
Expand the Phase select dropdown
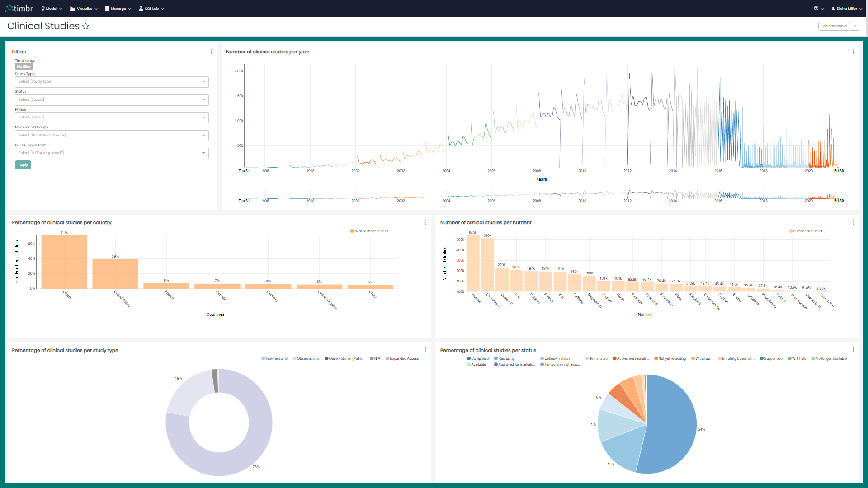coord(111,117)
